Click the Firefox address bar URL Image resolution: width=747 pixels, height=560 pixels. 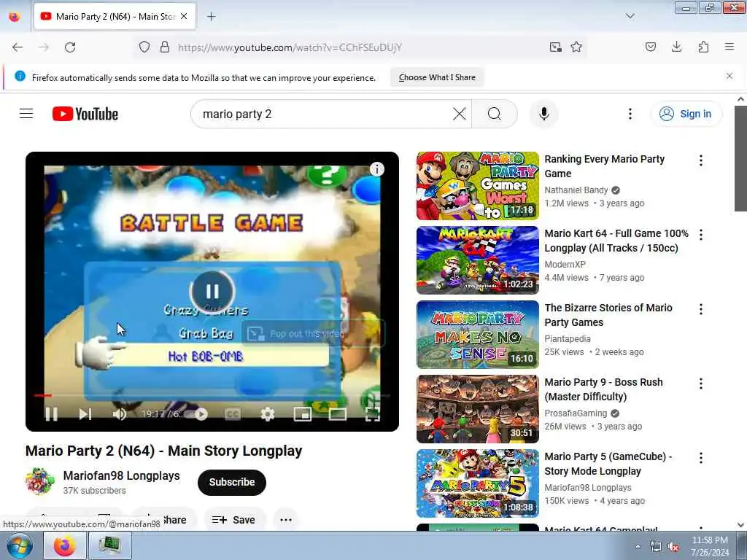pyautogui.click(x=290, y=47)
